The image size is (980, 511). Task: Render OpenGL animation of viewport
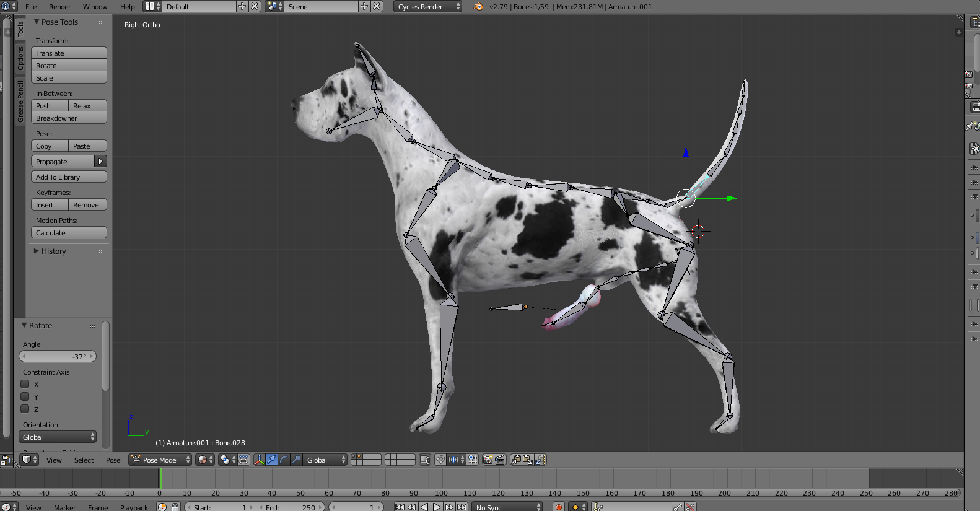[500, 460]
